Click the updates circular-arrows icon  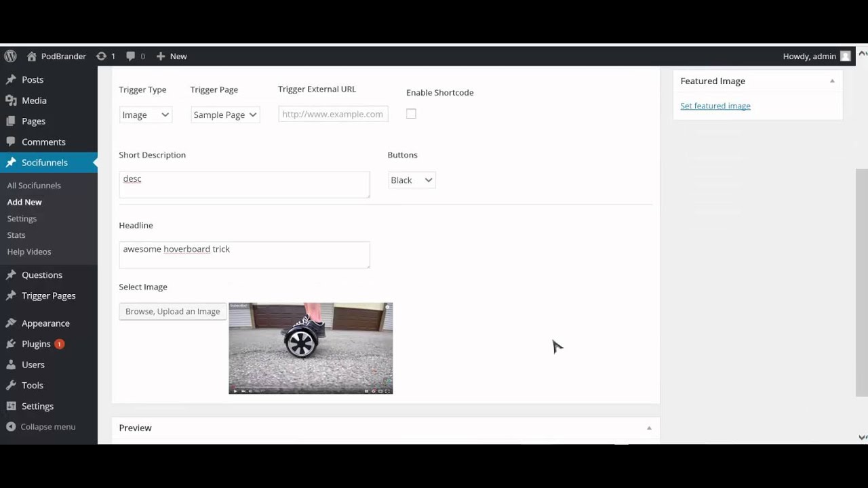click(101, 56)
